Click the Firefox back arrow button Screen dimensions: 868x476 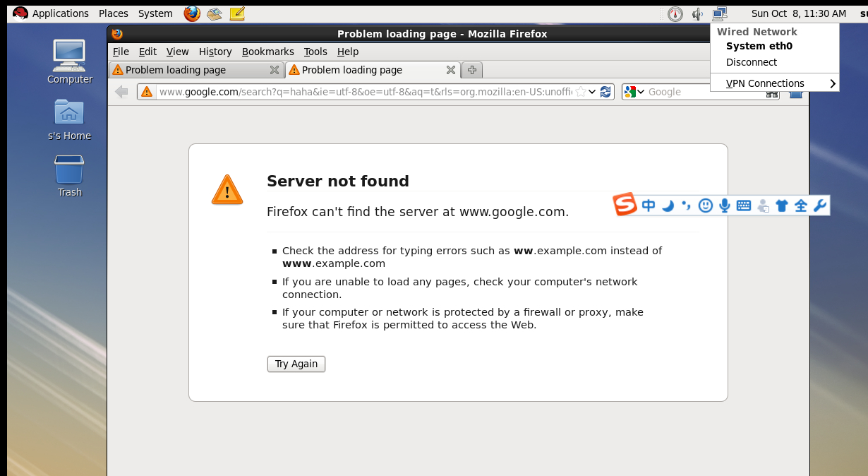(x=121, y=91)
